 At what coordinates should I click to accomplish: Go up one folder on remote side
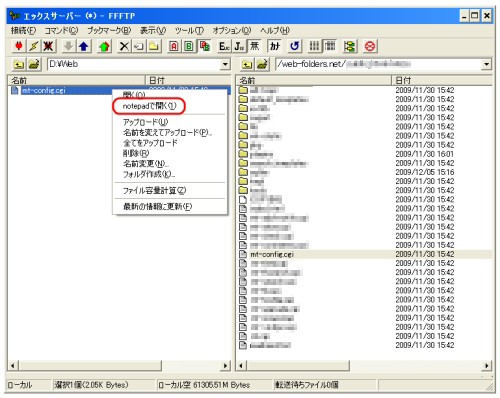247,64
